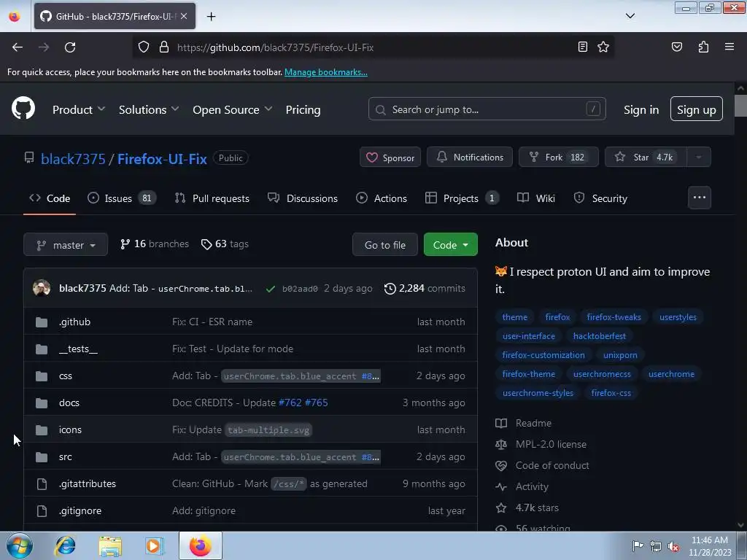Open the src folder

click(65, 457)
